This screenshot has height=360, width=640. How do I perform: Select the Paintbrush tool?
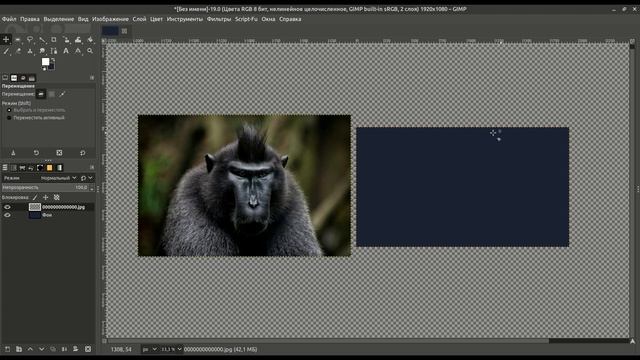[x=6, y=51]
